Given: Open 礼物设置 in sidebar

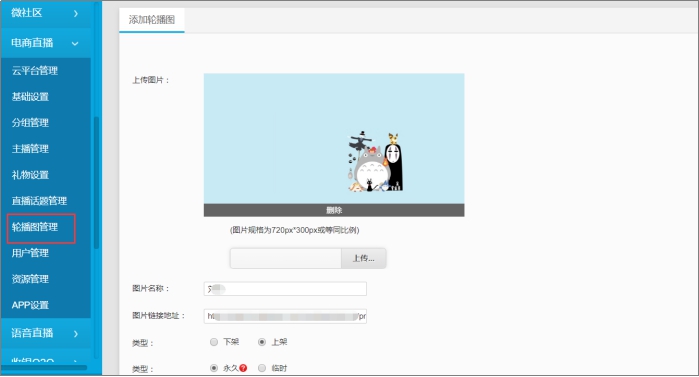Looking at the screenshot, I should 30,175.
